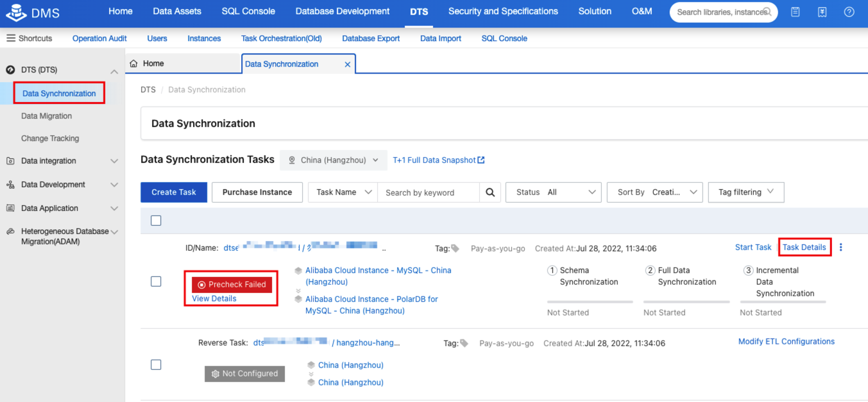Open the Status All dropdown

[x=554, y=192]
